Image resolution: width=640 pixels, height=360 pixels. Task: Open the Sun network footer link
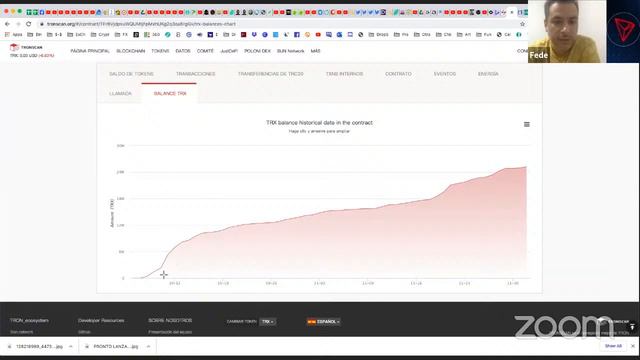pos(22,332)
